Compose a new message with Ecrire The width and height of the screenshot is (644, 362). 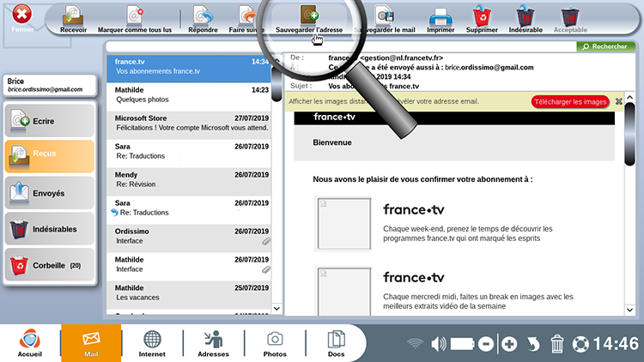tap(49, 121)
